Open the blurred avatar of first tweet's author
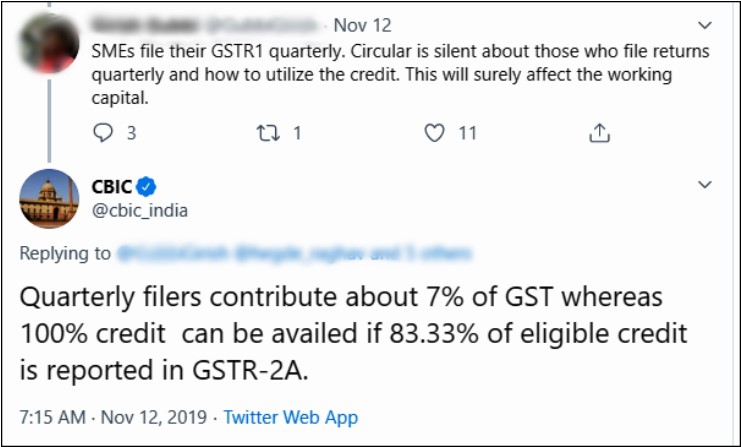This screenshot has height=447, width=741. (49, 43)
